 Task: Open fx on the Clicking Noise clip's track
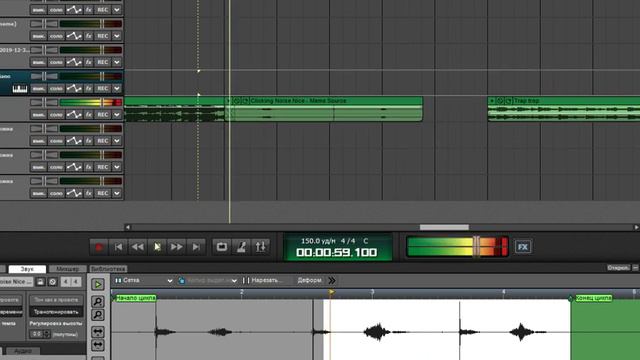coord(88,115)
